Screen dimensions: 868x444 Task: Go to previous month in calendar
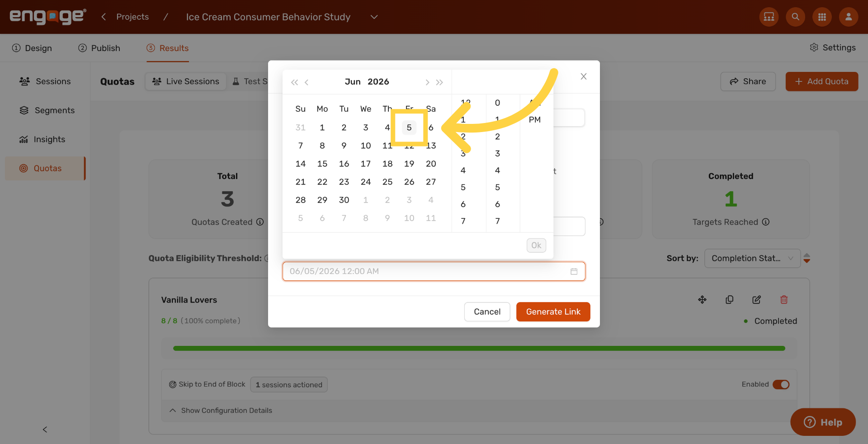click(307, 82)
